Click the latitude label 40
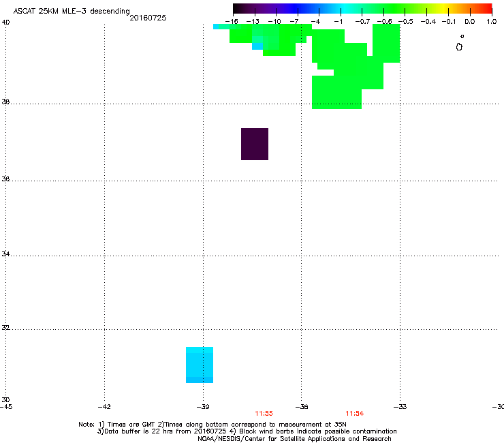 pyautogui.click(x=5, y=22)
